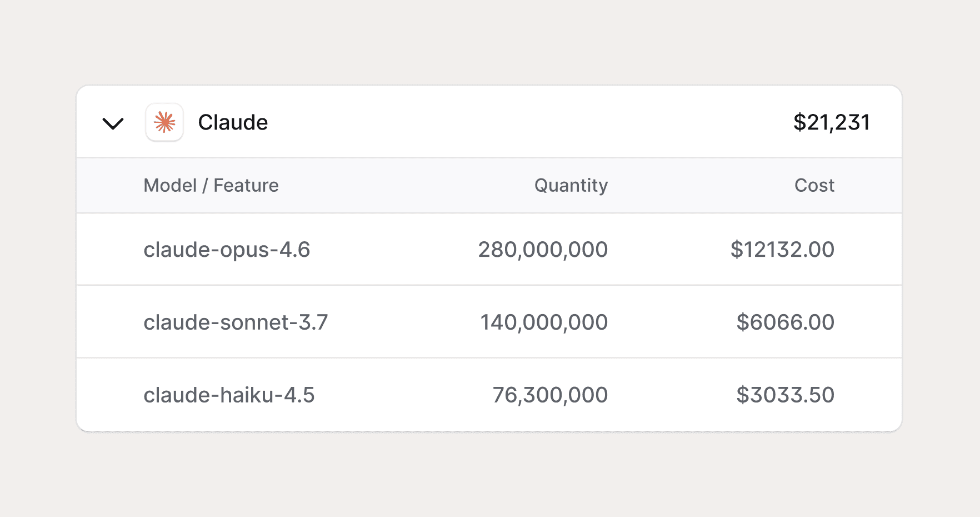Click the 76,300,000 quantity value
The width and height of the screenshot is (980, 517).
point(550,395)
